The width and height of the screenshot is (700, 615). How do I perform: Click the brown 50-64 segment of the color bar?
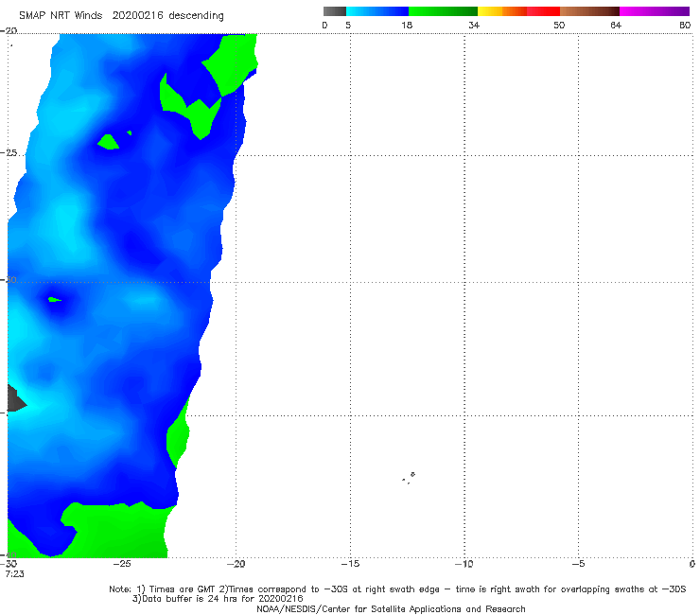(x=589, y=11)
